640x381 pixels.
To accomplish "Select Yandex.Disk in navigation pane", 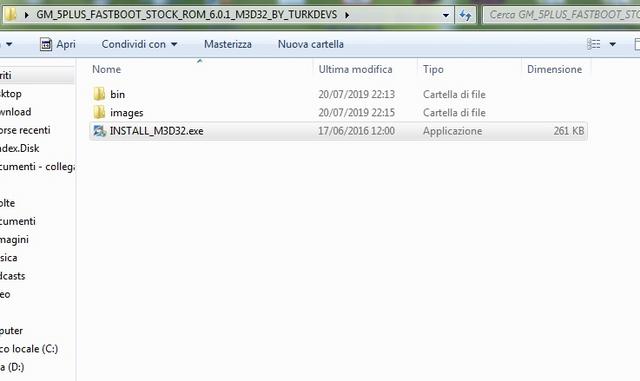I will click(x=20, y=148).
